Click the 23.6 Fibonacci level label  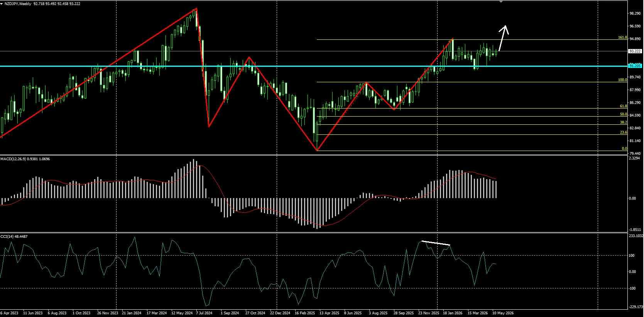pos(624,132)
